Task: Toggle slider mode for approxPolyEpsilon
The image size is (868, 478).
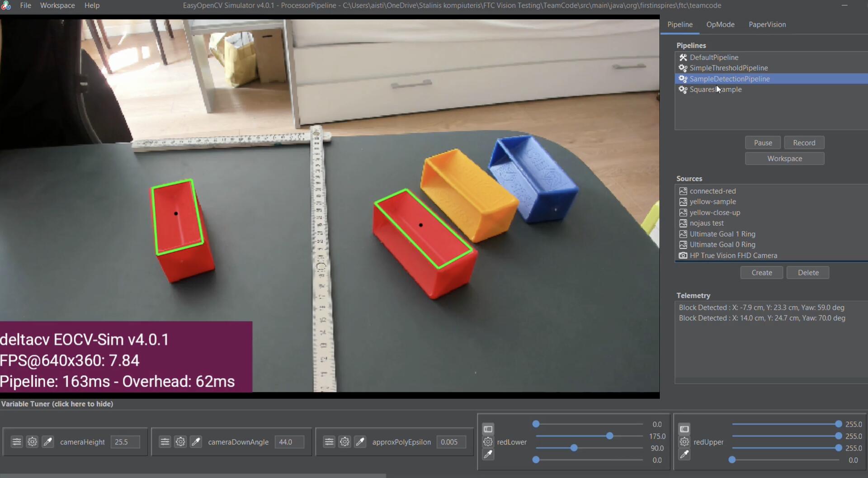Action: click(x=329, y=442)
